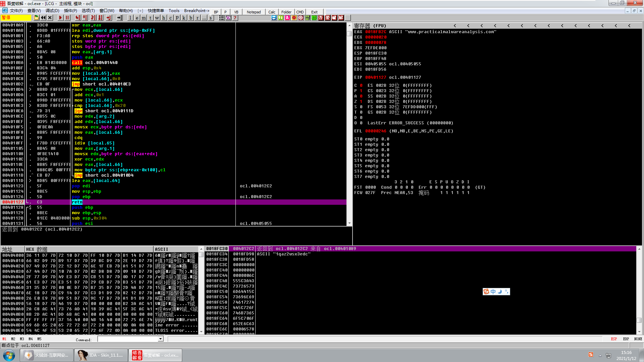Click the red question mark help icon
Viewport: 644px width, 362px height.
[x=235, y=18]
